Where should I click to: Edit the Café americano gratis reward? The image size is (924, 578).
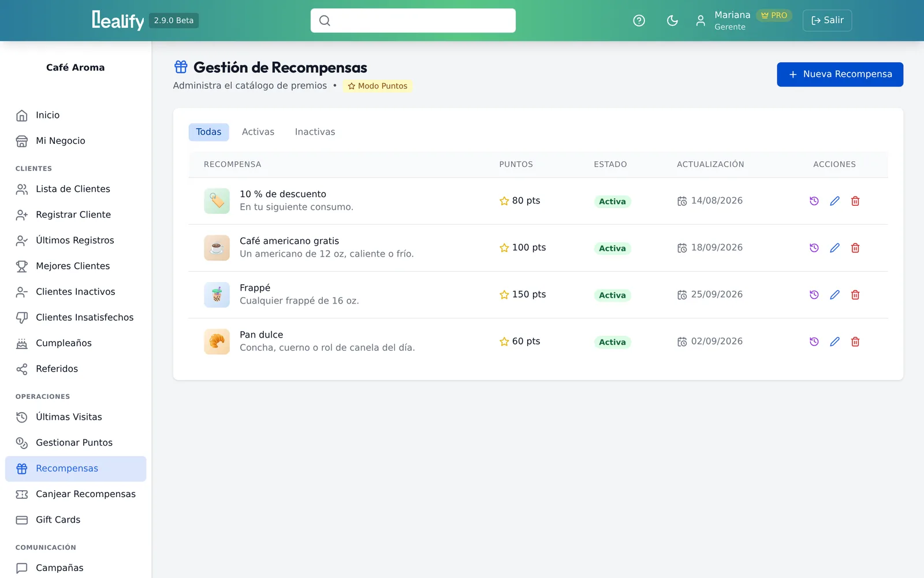coord(834,248)
